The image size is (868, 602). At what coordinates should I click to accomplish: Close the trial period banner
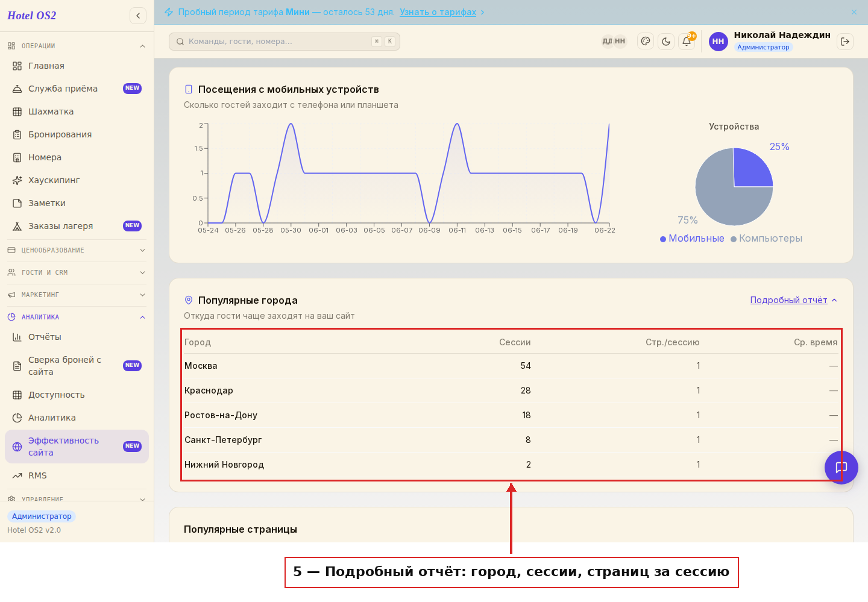(x=854, y=12)
